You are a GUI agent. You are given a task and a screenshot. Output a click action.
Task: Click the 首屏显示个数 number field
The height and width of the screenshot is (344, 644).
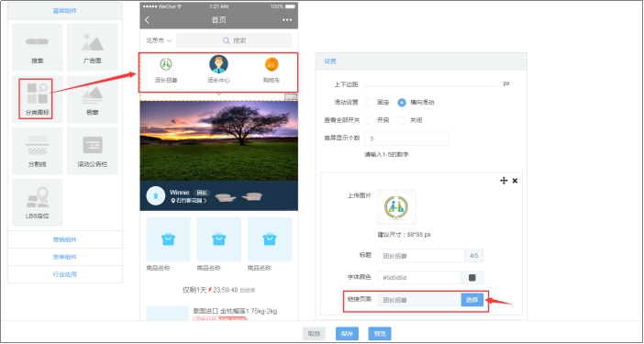(x=406, y=139)
